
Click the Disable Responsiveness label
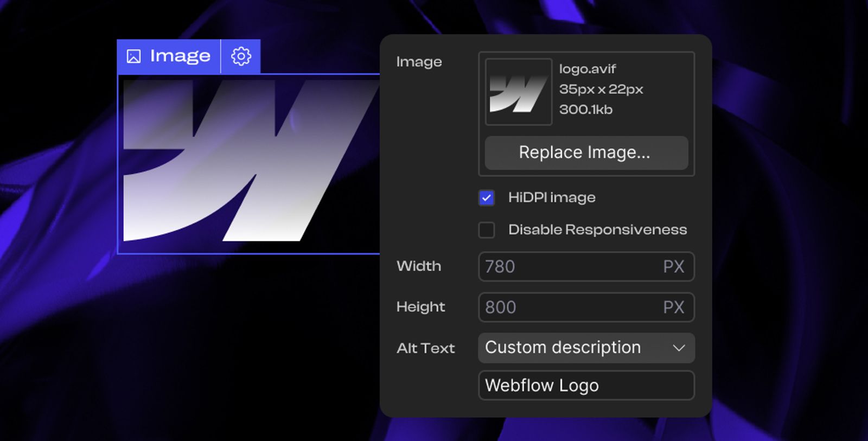pos(598,229)
